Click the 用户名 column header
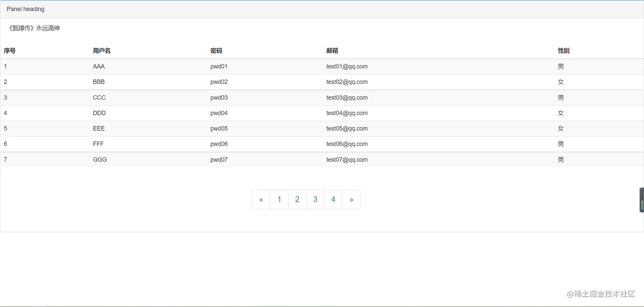Screen dimensions: 644x307 click(102, 51)
